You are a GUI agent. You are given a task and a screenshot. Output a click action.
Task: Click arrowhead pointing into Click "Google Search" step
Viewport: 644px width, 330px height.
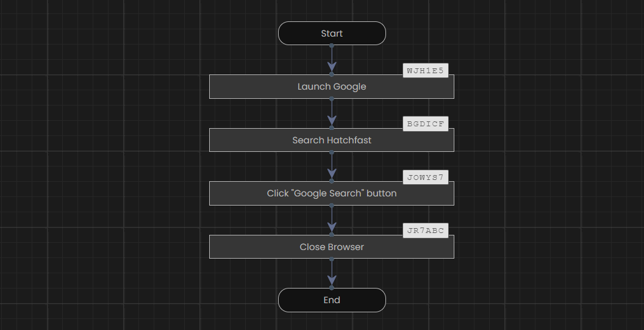332,174
